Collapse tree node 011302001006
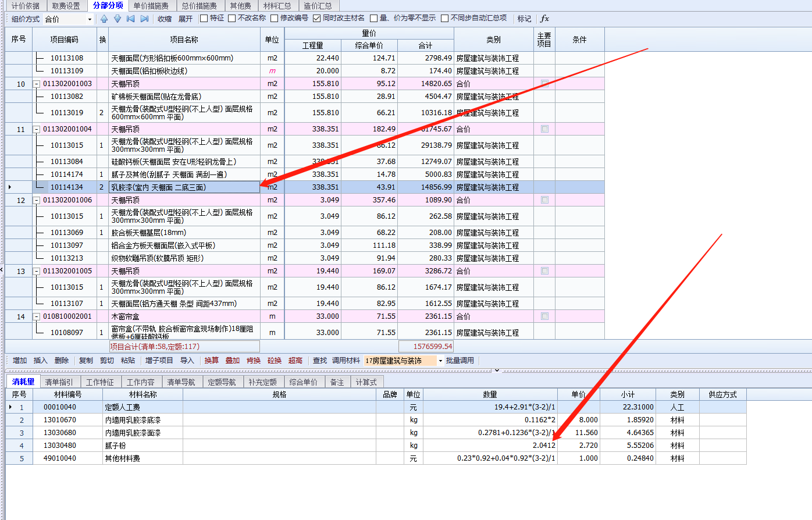 click(x=37, y=200)
